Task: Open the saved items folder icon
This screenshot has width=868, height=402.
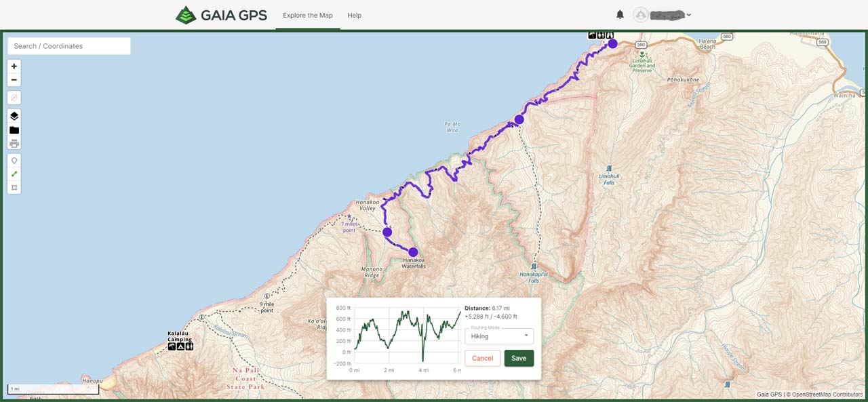Action: tap(14, 130)
